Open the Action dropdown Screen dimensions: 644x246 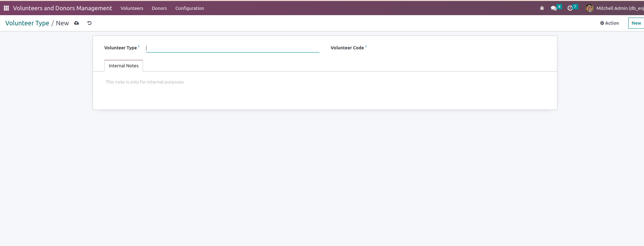click(x=609, y=23)
